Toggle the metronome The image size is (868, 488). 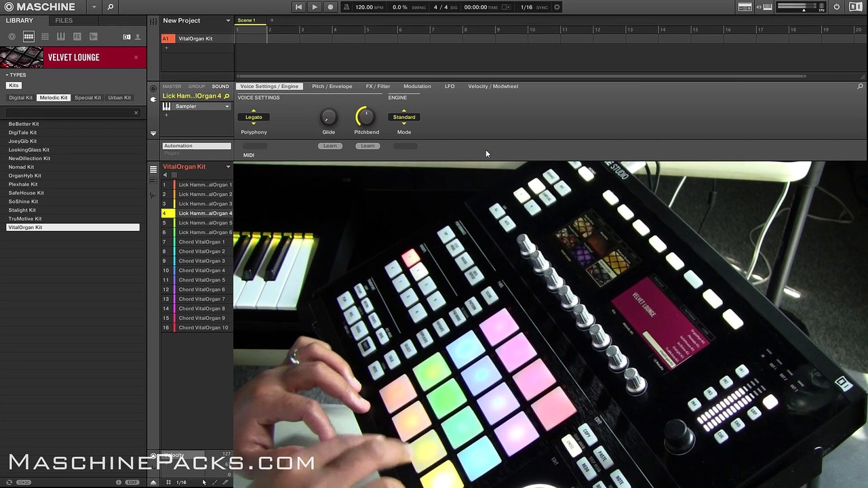347,7
